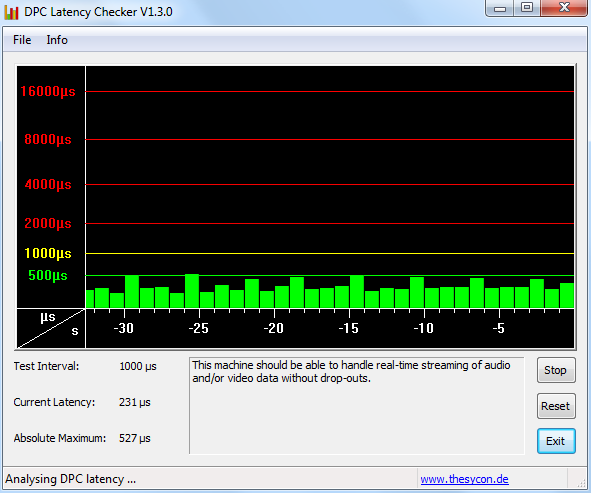Click the tallest green bar above -25

(192, 291)
